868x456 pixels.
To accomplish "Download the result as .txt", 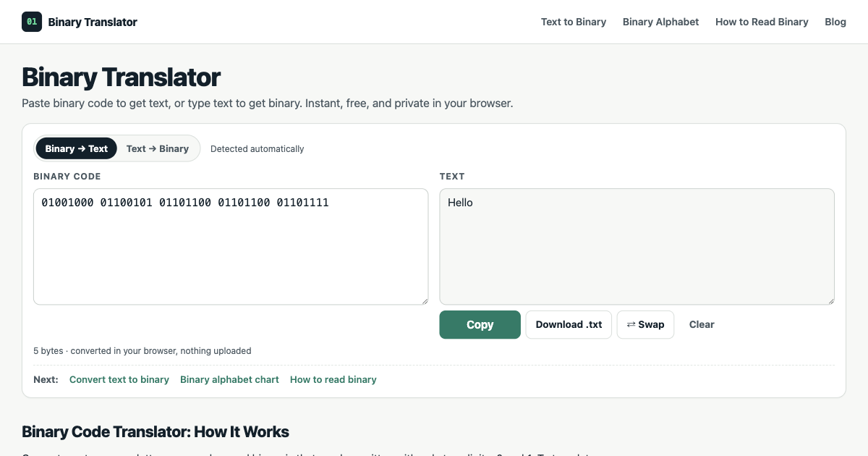I will [x=569, y=324].
